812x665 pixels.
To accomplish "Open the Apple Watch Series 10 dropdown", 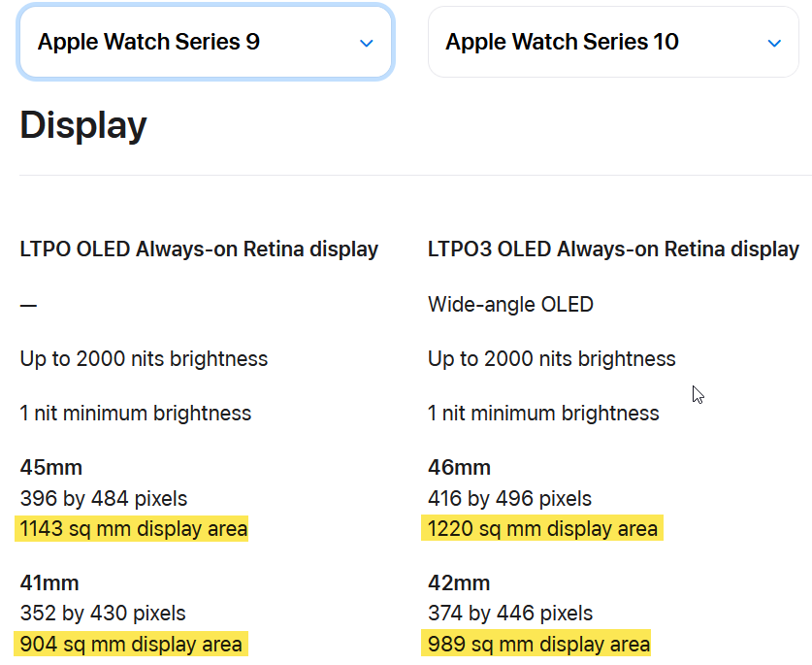I will tap(612, 42).
